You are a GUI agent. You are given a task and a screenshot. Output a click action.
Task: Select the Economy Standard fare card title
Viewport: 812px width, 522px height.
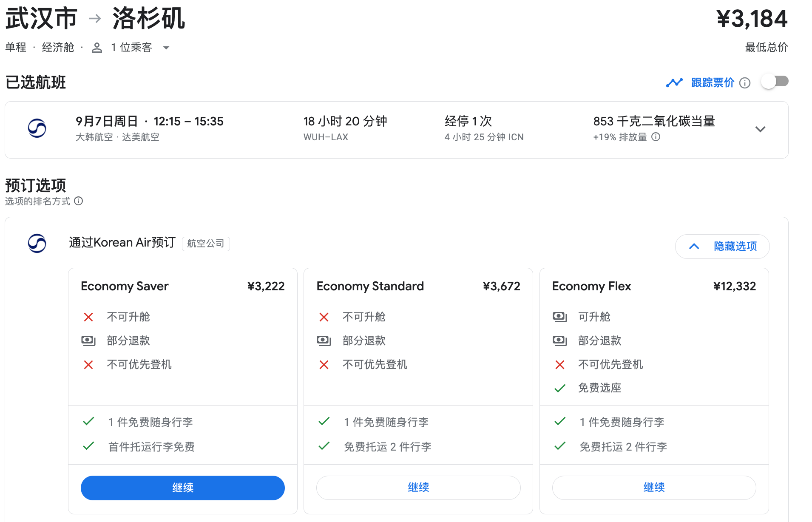(x=370, y=286)
